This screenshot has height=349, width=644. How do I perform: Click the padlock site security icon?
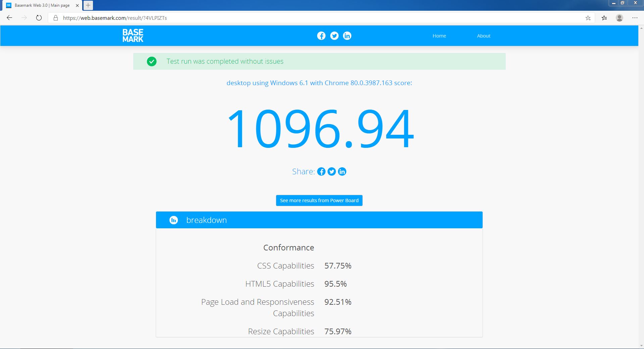pos(56,18)
